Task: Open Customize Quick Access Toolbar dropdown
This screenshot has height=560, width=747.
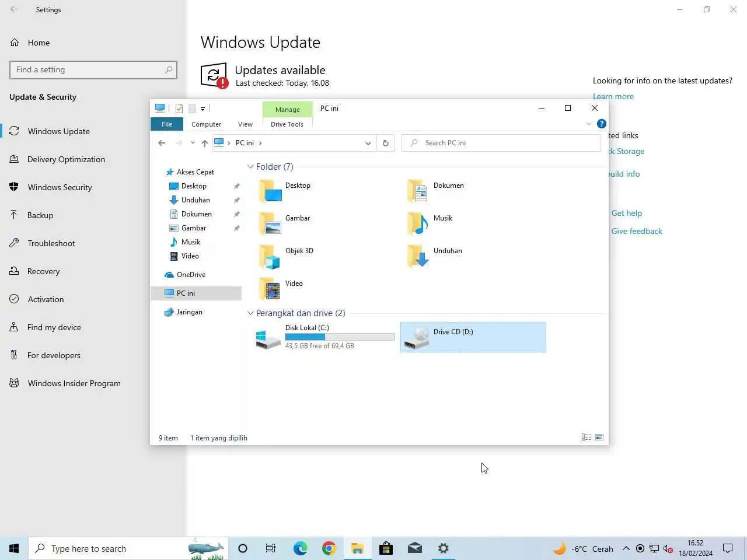Action: coord(203,108)
